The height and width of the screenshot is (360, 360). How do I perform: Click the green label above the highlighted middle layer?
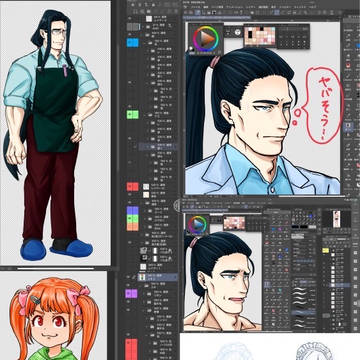pos(132,115)
